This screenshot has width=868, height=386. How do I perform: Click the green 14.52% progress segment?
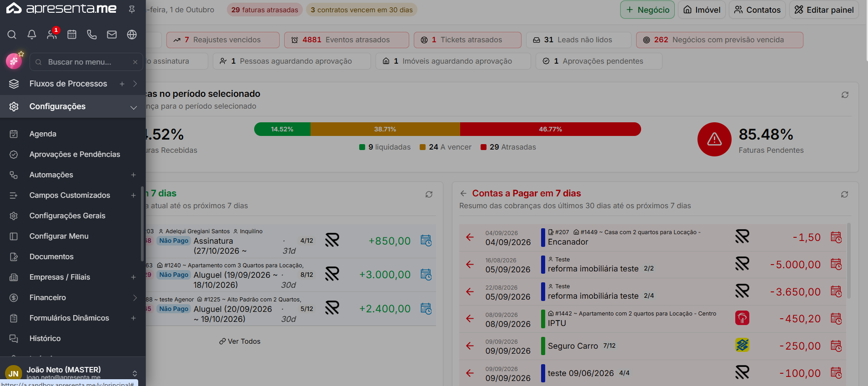[282, 129]
